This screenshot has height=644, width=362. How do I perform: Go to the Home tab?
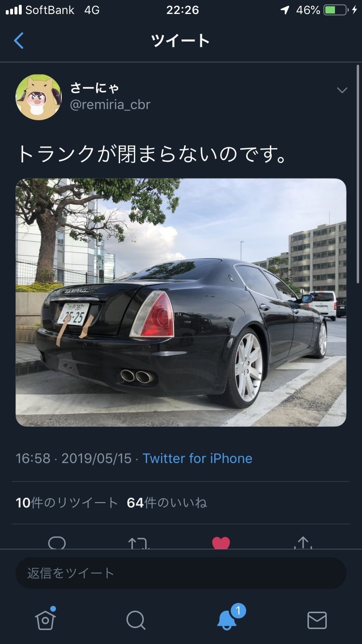pyautogui.click(x=45, y=619)
